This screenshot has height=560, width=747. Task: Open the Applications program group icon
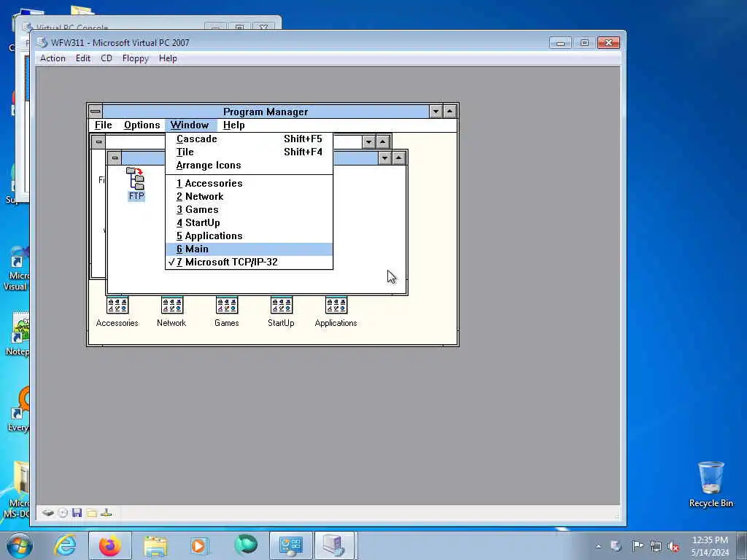coord(336,312)
